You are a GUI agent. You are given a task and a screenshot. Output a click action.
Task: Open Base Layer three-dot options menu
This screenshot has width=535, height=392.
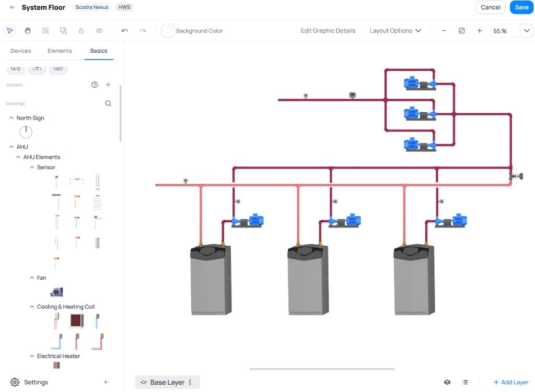[190, 383]
